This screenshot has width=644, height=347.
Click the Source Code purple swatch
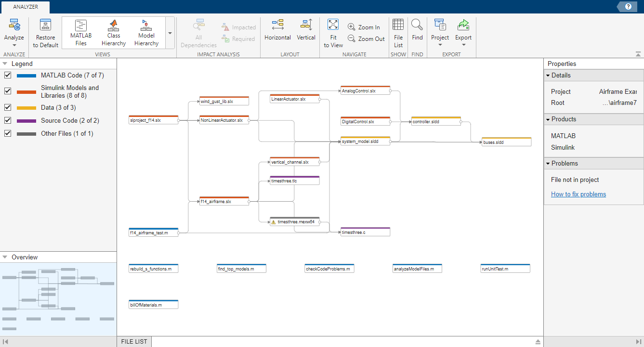coord(26,121)
